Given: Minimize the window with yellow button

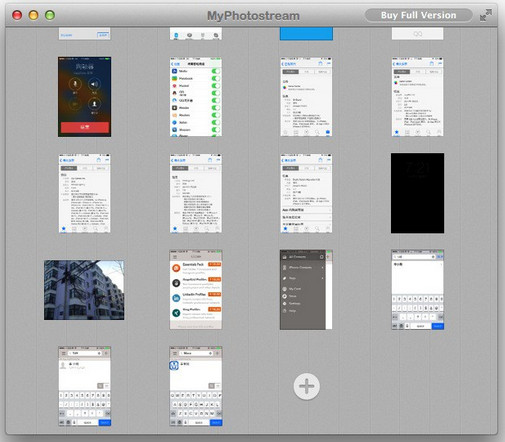Looking at the screenshot, I should (x=33, y=15).
